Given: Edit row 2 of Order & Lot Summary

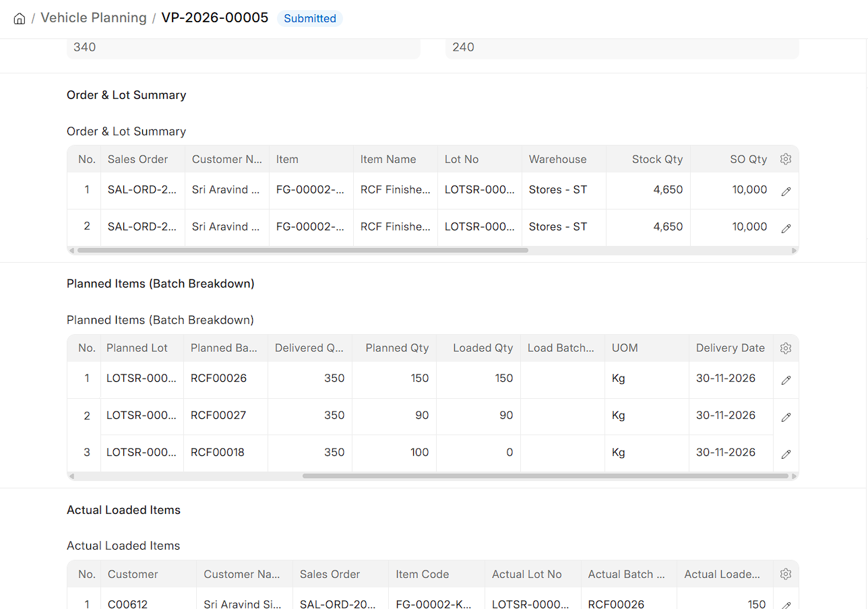Looking at the screenshot, I should pos(786,228).
